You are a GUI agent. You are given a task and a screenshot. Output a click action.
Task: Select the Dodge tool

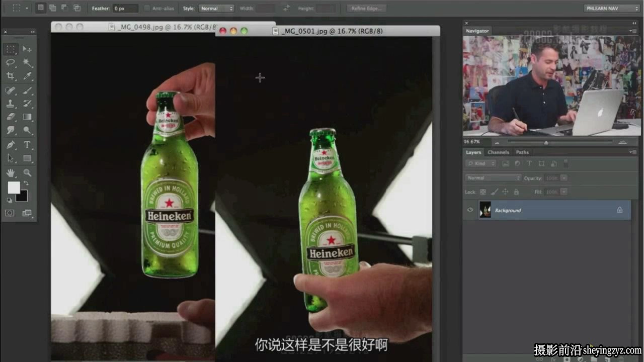click(x=27, y=130)
